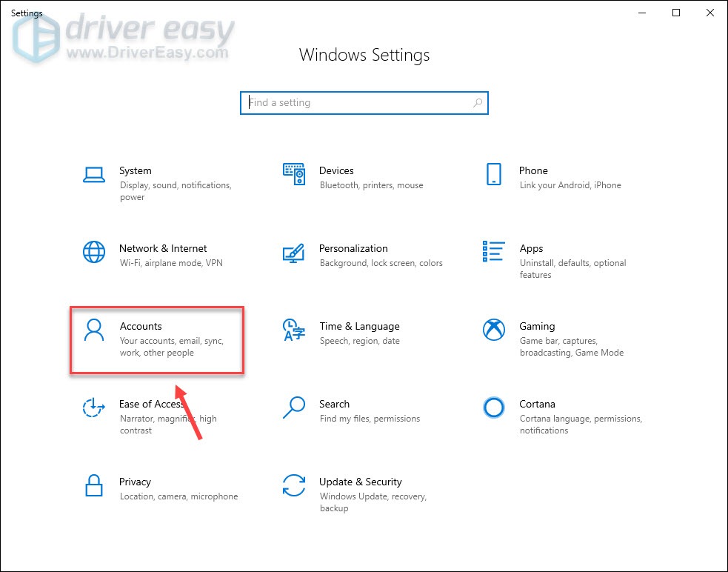The image size is (728, 572).
Task: Click 'Background, lock screen, colors' text
Action: pos(381,263)
